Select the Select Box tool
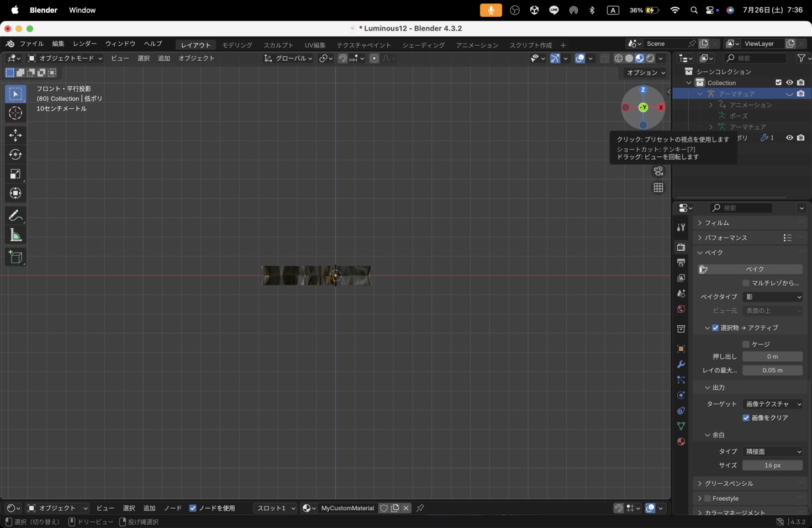 pos(15,94)
